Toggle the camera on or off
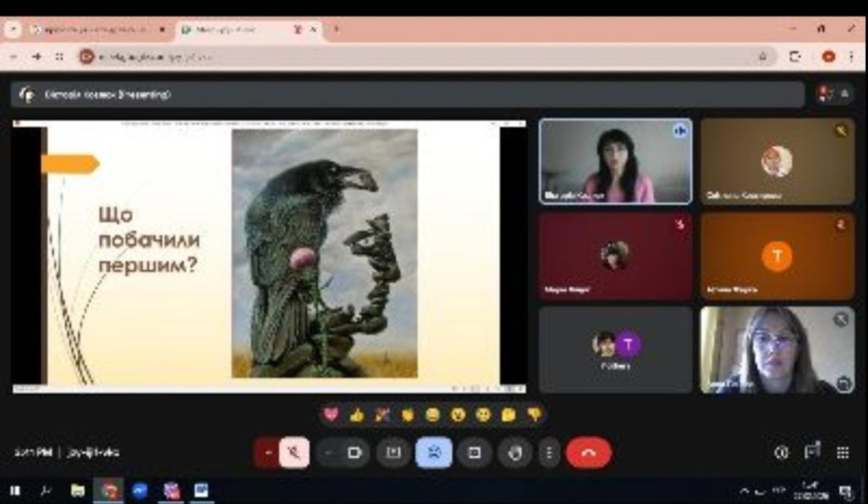Screen dimensions: 868x504 354,452
